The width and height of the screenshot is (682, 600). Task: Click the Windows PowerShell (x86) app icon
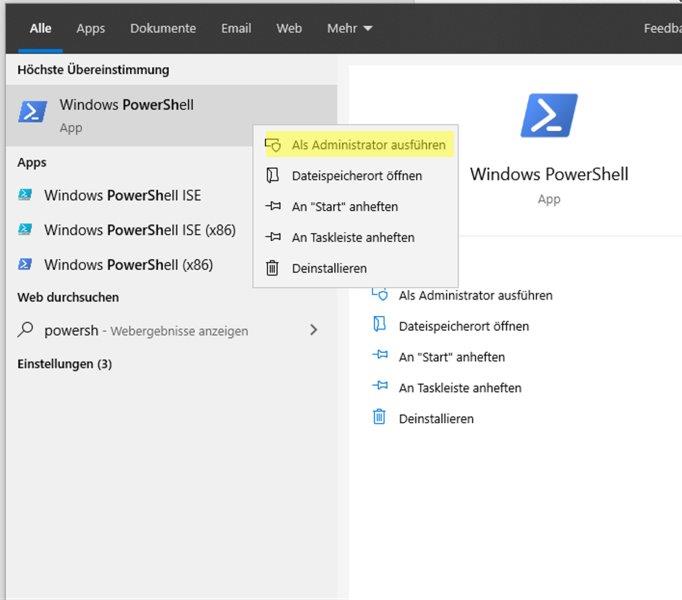click(25, 264)
